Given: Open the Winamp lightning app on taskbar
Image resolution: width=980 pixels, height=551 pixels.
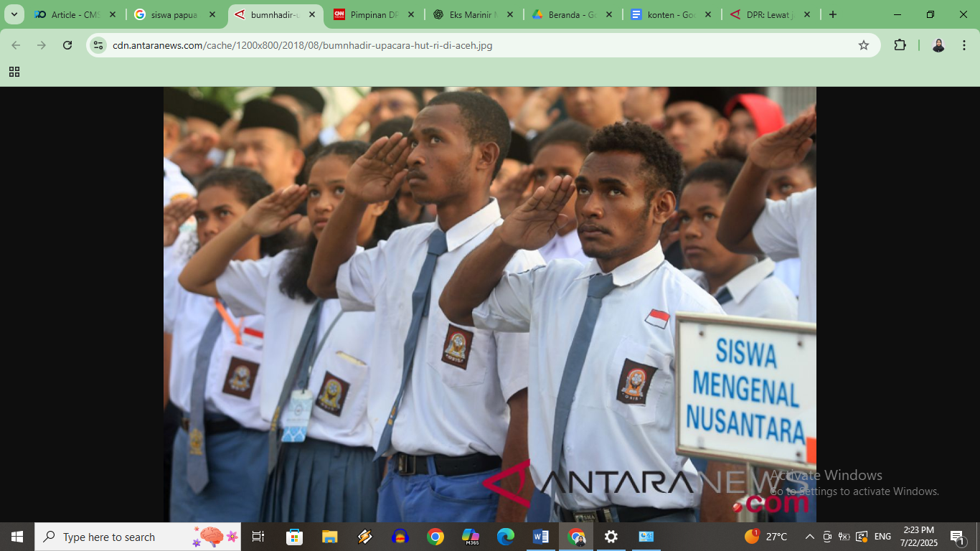Looking at the screenshot, I should point(364,537).
